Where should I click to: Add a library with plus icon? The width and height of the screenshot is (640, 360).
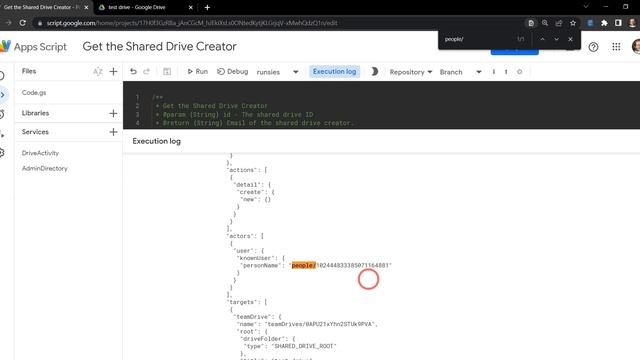coord(113,113)
